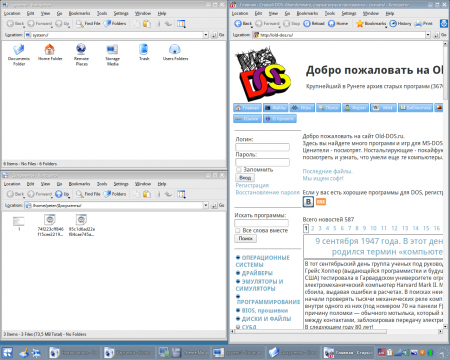The image size is (450, 360).
Task: Open Bookmarks star in browser toolbar
Action: point(371,24)
